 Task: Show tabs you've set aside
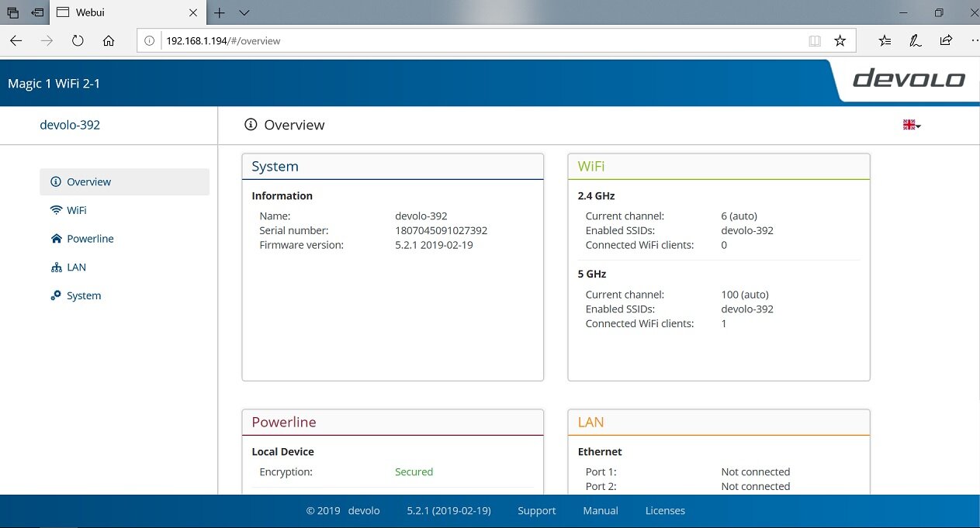12,12
